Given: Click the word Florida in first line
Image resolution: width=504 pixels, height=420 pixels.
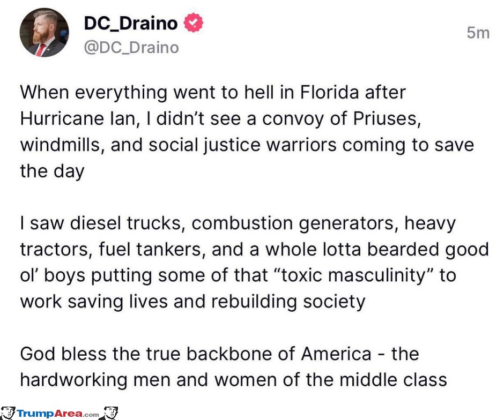Looking at the screenshot, I should click(x=329, y=93).
